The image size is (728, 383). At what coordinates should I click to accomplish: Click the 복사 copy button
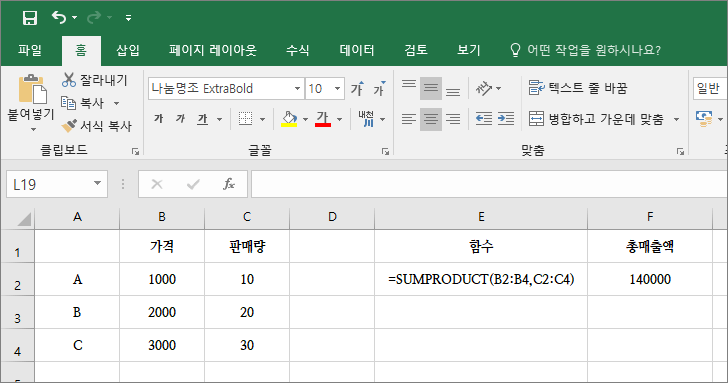coord(83,103)
